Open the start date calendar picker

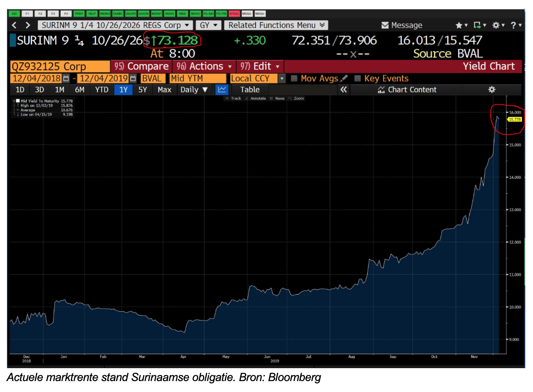pos(66,78)
